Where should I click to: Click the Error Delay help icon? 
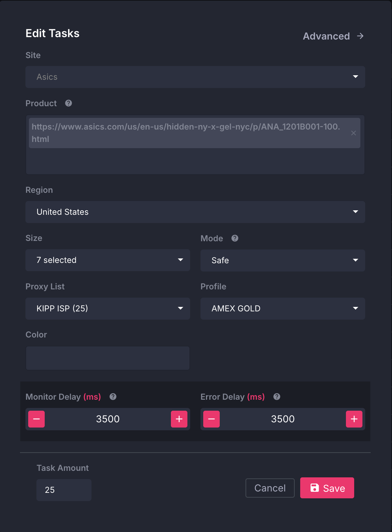click(x=277, y=397)
